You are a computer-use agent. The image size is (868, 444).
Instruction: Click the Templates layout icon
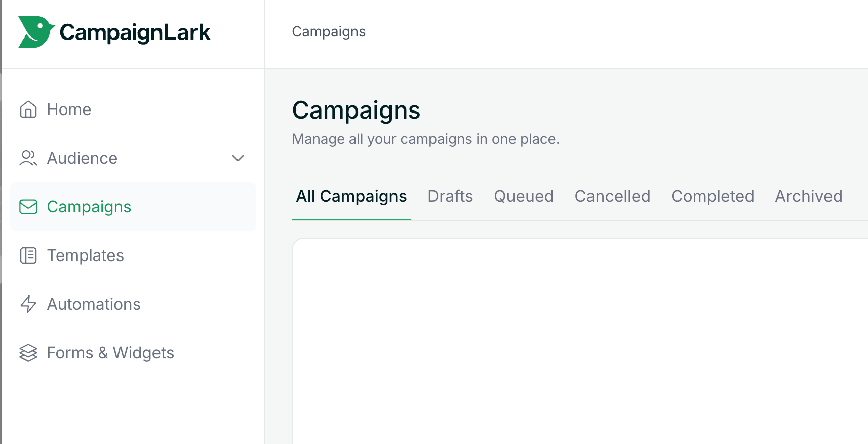[28, 255]
